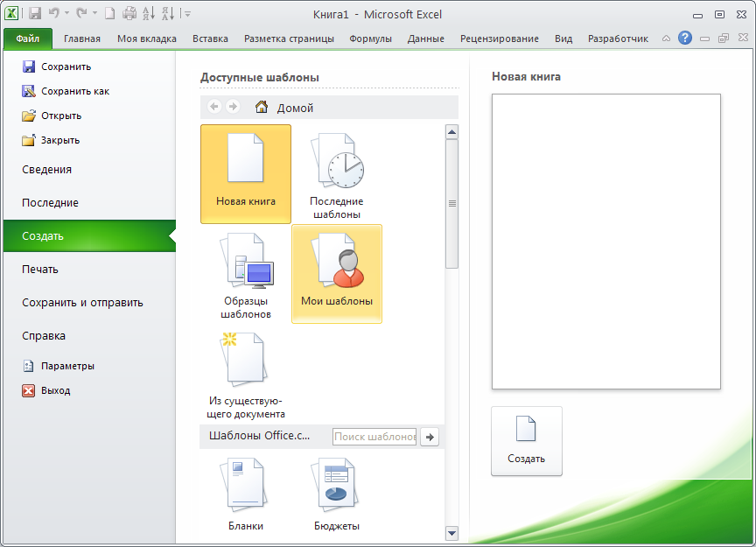Screen dimensions: 756x547
Task: Switch to the Разработчик tab
Action: click(618, 39)
